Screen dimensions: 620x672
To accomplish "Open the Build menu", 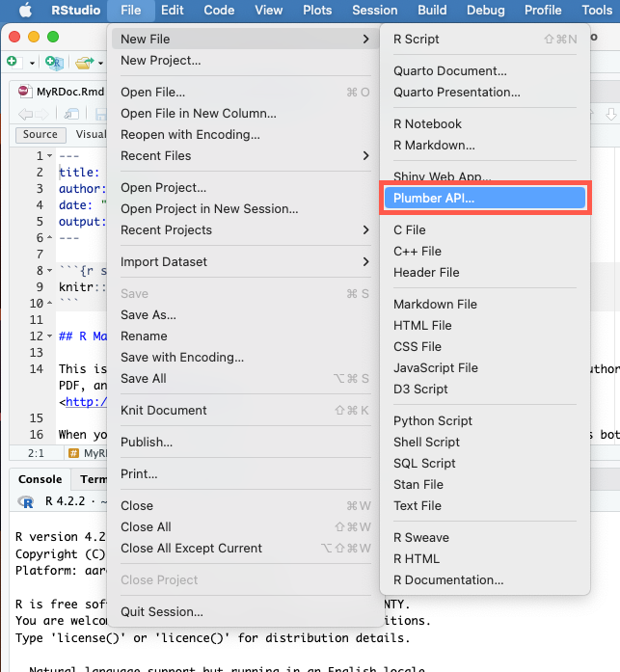I will [x=432, y=11].
